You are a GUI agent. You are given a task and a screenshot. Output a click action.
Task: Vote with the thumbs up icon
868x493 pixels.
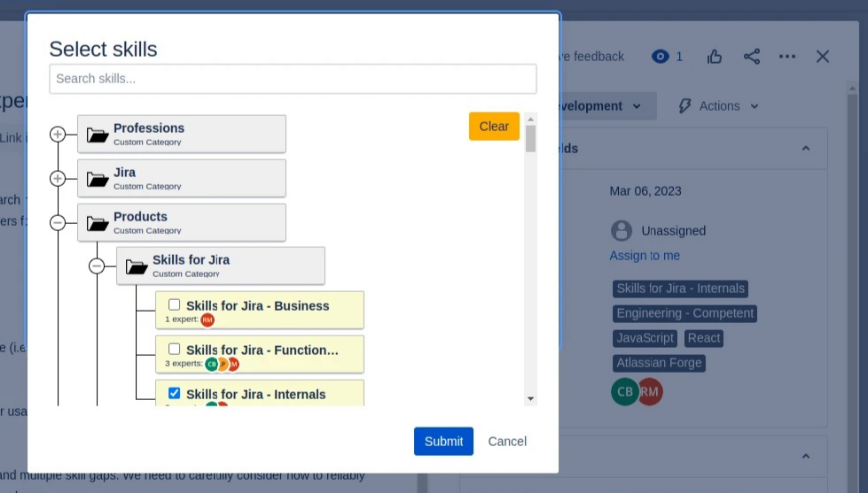click(714, 57)
